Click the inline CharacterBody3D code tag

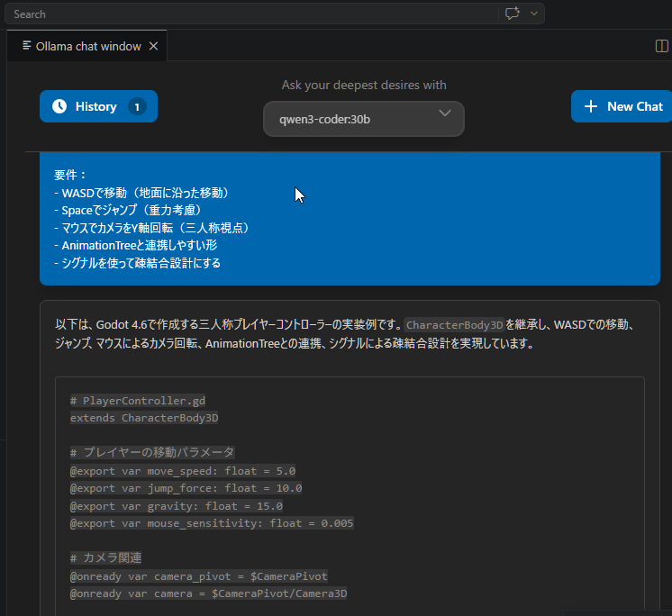coord(454,325)
